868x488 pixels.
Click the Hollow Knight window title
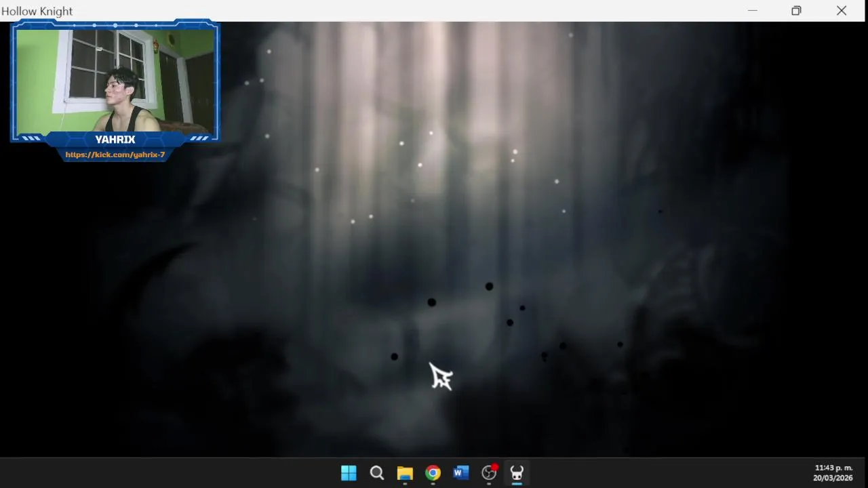37,12
